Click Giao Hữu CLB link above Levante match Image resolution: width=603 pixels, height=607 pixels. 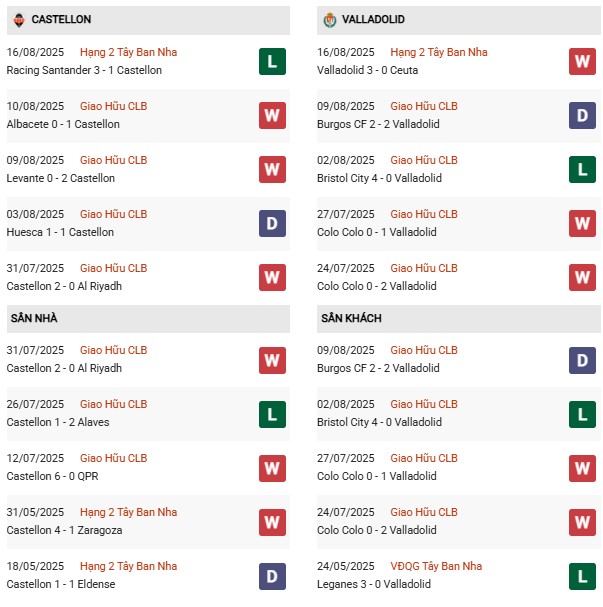tap(113, 160)
